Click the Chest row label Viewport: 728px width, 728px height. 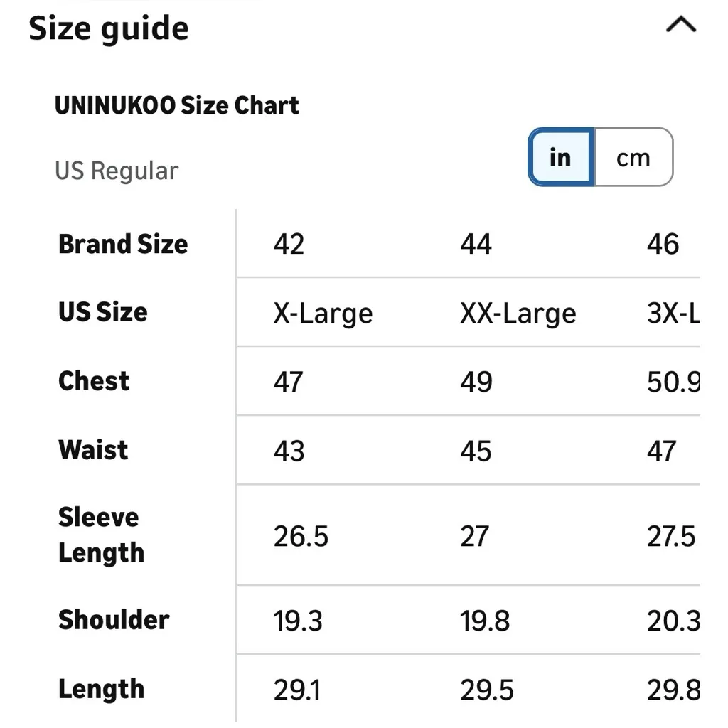(x=93, y=381)
